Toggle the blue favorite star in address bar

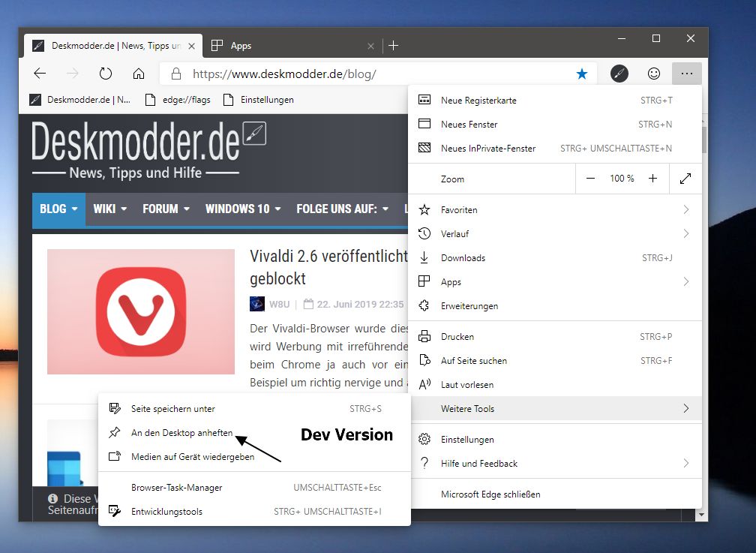click(x=582, y=74)
